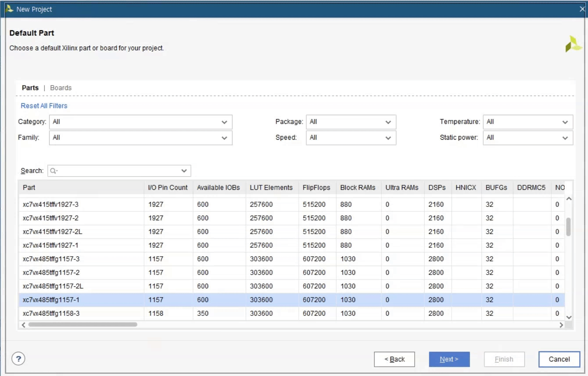Open the Speed dropdown

tap(351, 138)
